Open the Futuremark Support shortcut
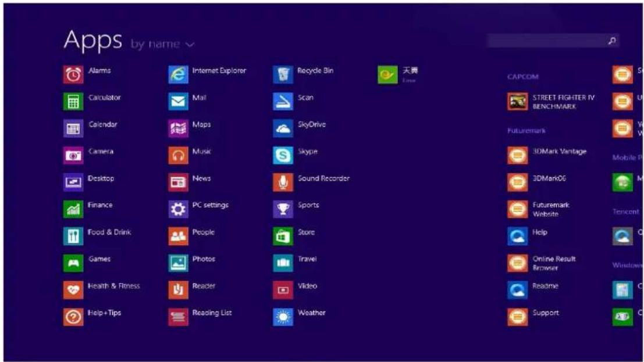This screenshot has width=644, height=362. (x=518, y=317)
